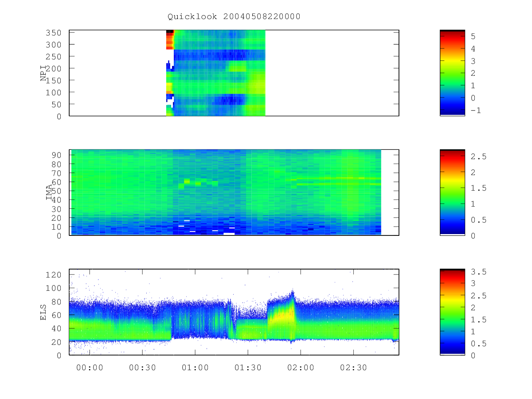Select the ELS axis label
This screenshot has width=532, height=399.
point(43,312)
